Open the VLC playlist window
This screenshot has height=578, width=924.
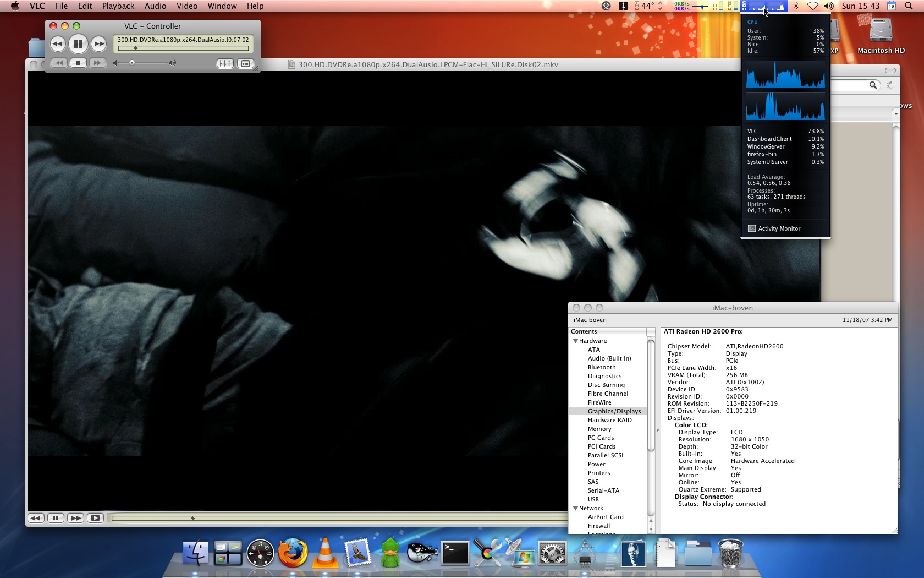(245, 63)
